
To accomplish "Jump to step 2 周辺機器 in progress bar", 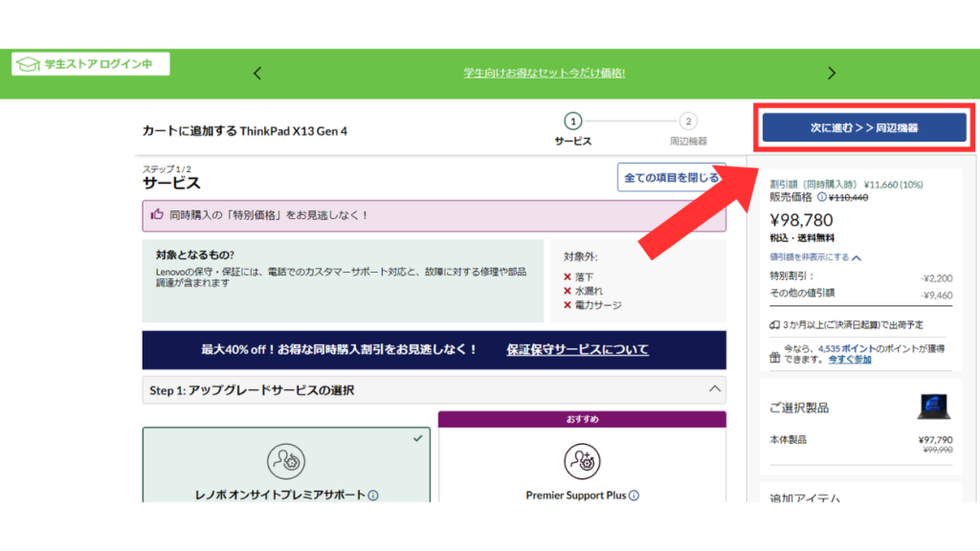I will [688, 121].
